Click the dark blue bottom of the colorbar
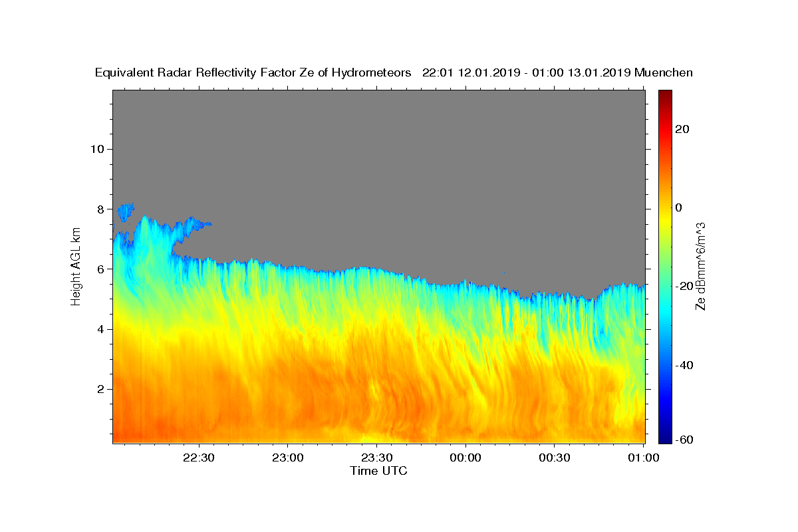 click(665, 438)
